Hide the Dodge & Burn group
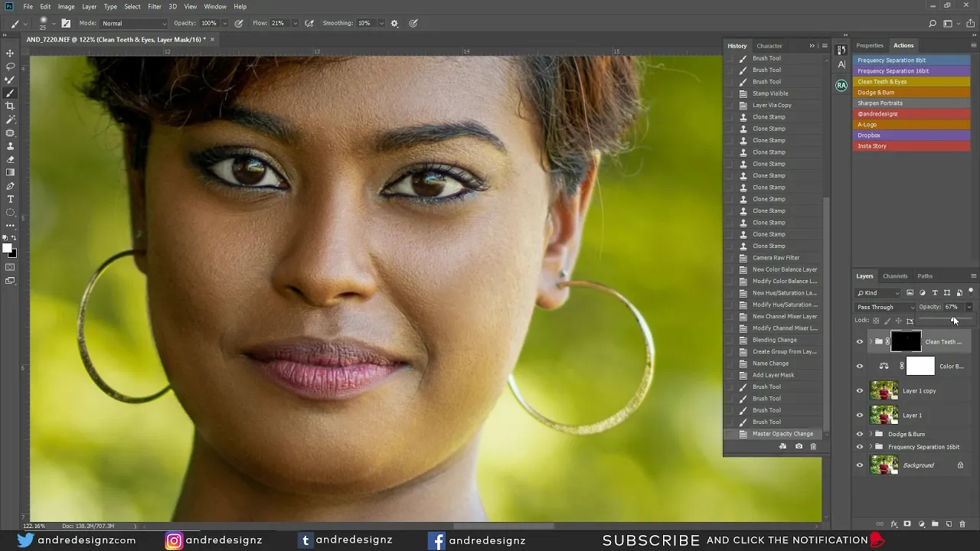Image resolution: width=980 pixels, height=551 pixels. pos(859,434)
